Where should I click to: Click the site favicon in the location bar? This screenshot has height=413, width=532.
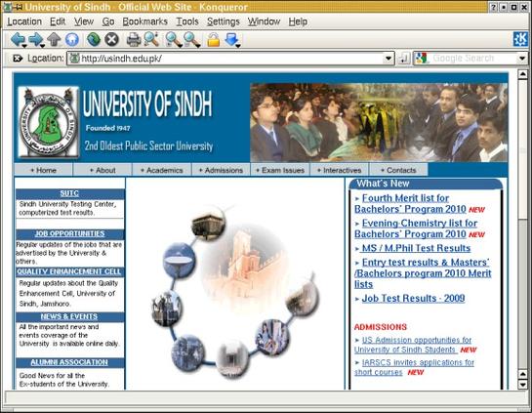(74, 59)
